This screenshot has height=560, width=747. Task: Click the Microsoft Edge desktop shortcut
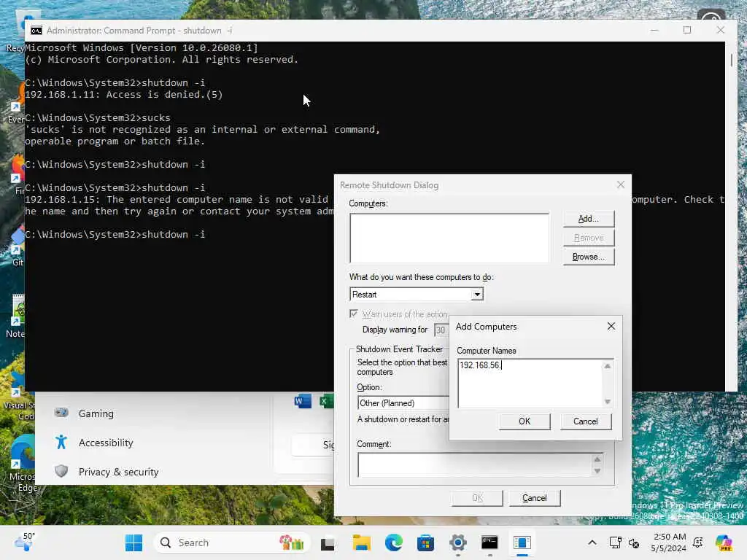pos(23,462)
